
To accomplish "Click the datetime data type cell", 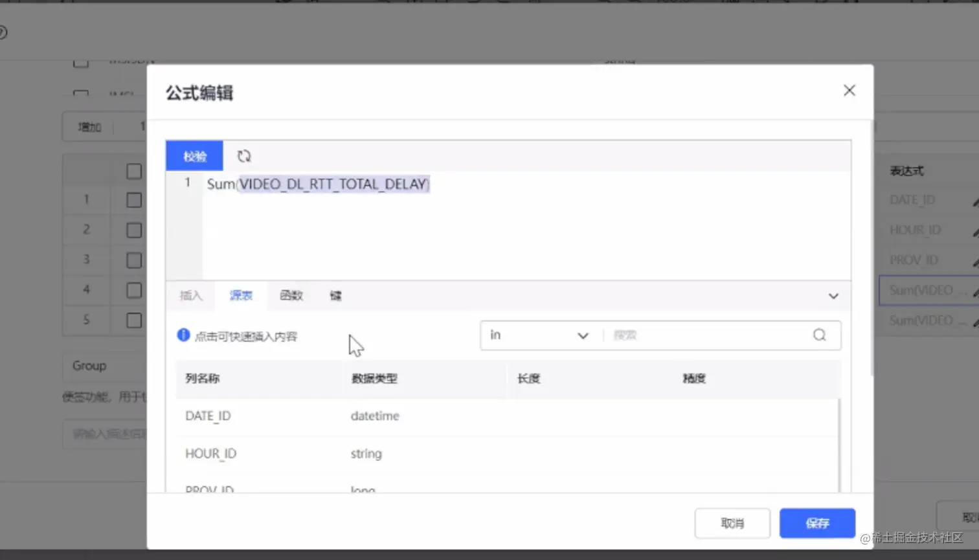I will pyautogui.click(x=375, y=416).
